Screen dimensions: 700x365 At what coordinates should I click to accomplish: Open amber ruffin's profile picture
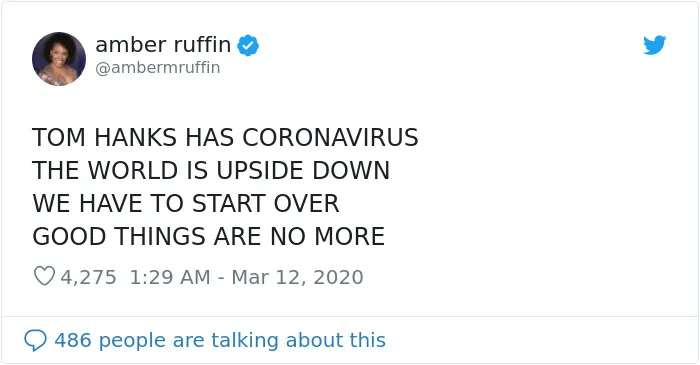59,58
